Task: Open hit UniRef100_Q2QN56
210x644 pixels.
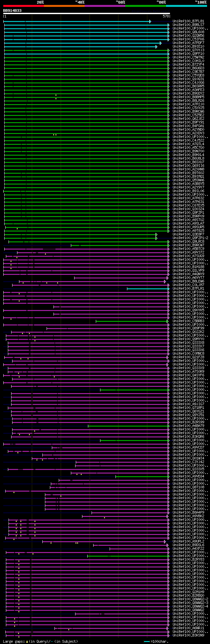Action: [188, 36]
